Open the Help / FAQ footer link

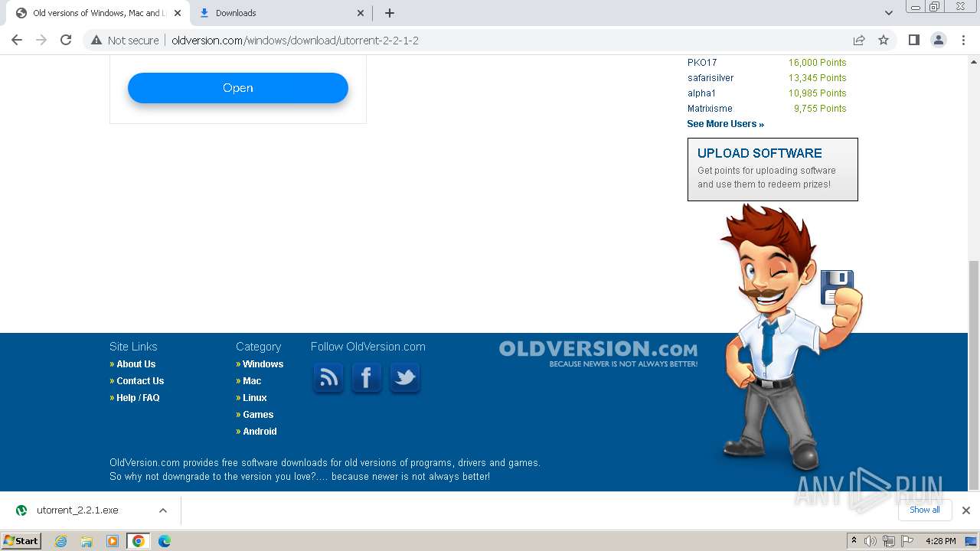[138, 398]
